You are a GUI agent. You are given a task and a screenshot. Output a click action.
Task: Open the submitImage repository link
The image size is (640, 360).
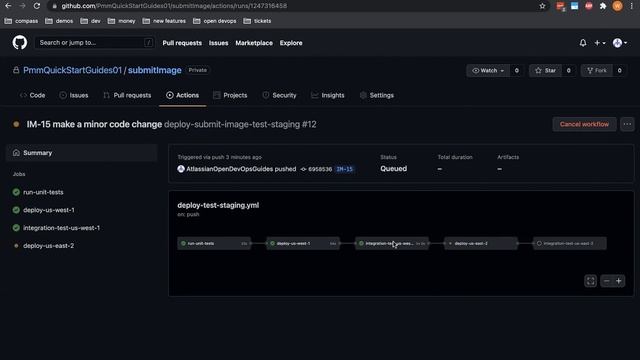coord(155,70)
